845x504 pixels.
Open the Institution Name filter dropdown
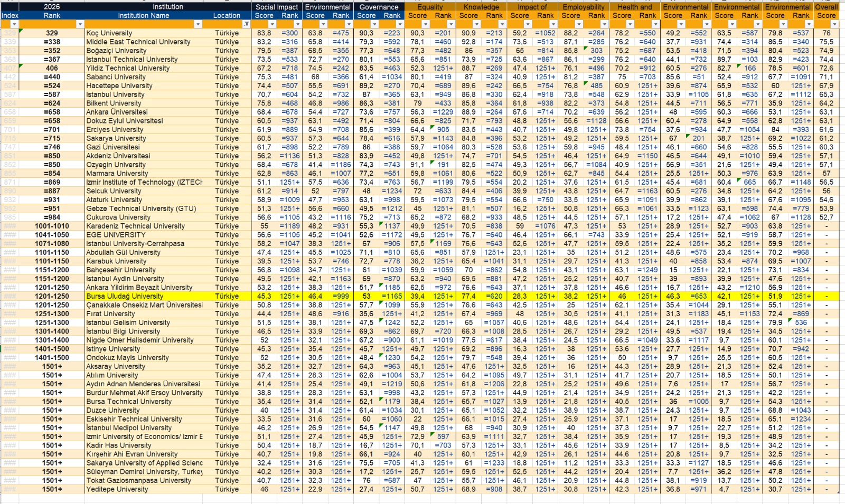coord(198,24)
